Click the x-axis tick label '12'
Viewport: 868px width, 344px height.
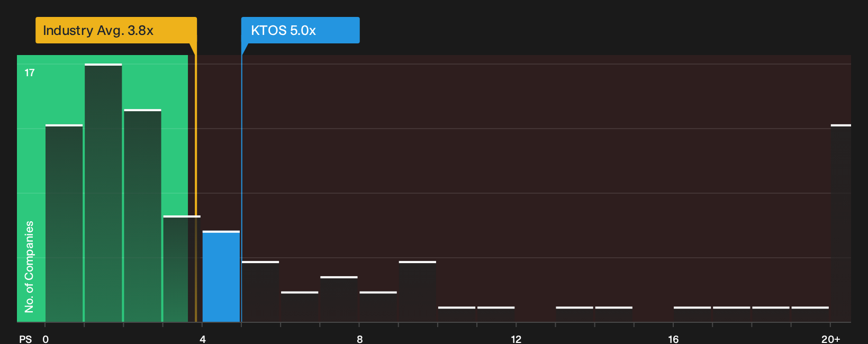(516, 339)
